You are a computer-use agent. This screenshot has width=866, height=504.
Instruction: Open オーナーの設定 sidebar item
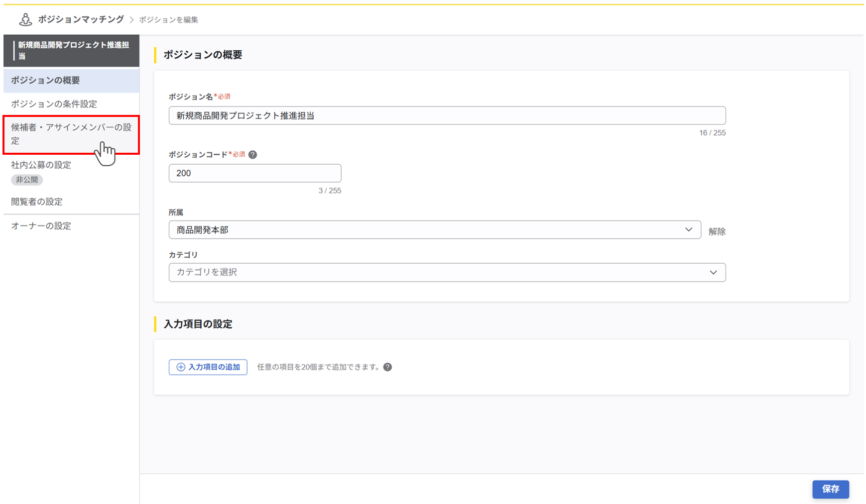point(41,226)
